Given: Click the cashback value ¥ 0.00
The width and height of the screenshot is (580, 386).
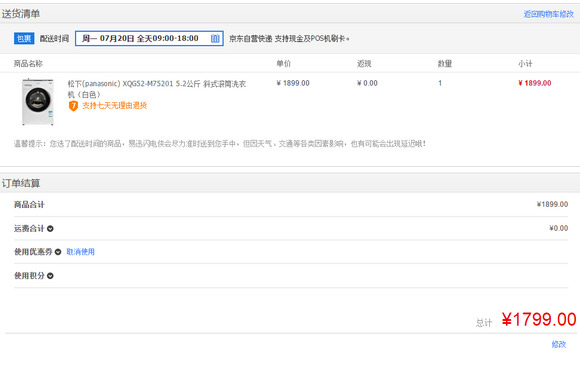Looking at the screenshot, I should coord(367,83).
